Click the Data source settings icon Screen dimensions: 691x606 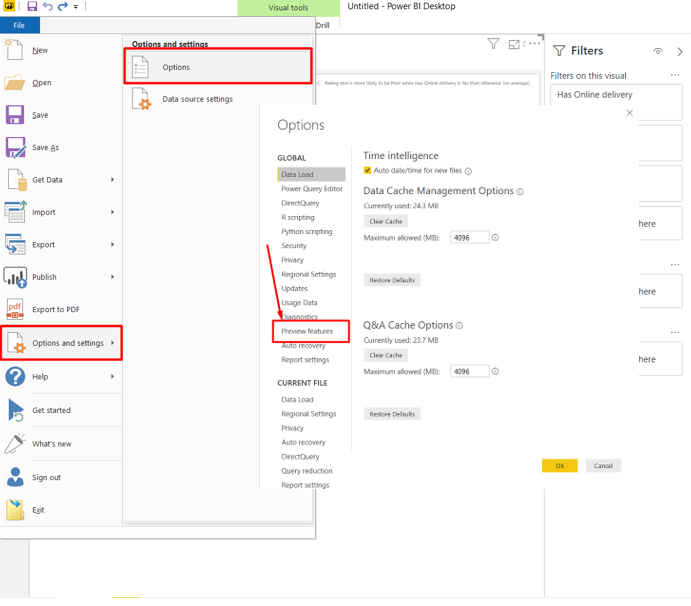point(141,99)
